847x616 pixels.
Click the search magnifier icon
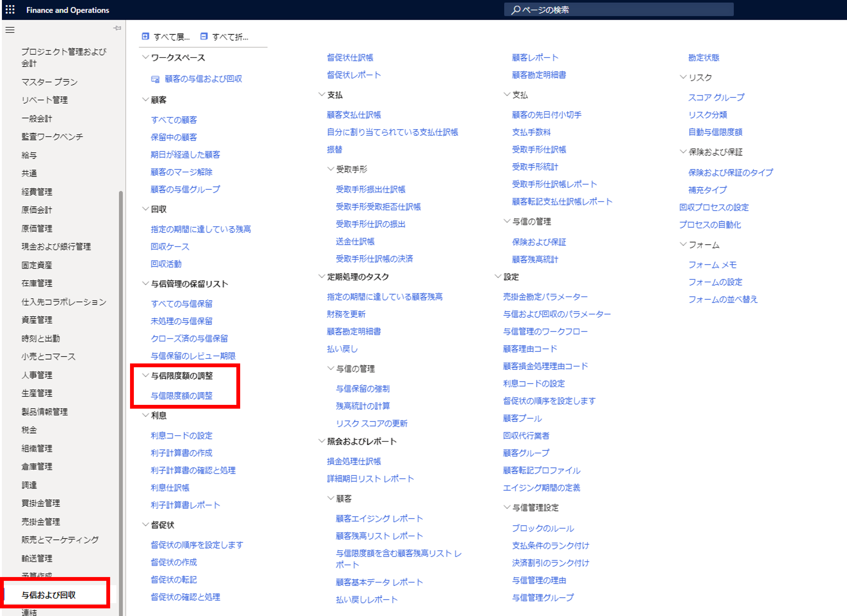tap(516, 10)
